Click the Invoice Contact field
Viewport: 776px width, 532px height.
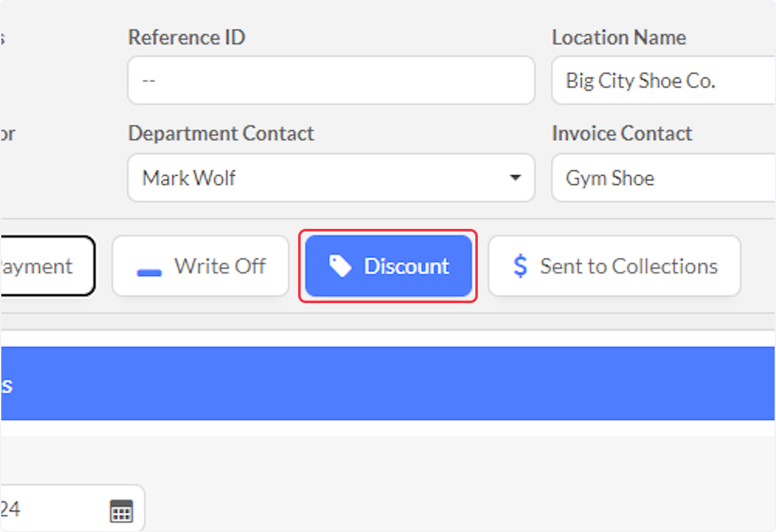pyautogui.click(x=663, y=178)
